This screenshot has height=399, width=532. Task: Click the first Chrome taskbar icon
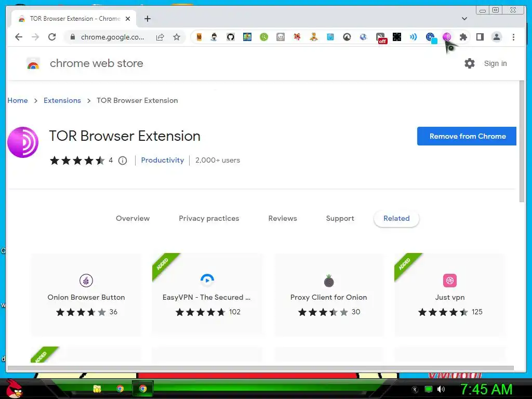120,389
